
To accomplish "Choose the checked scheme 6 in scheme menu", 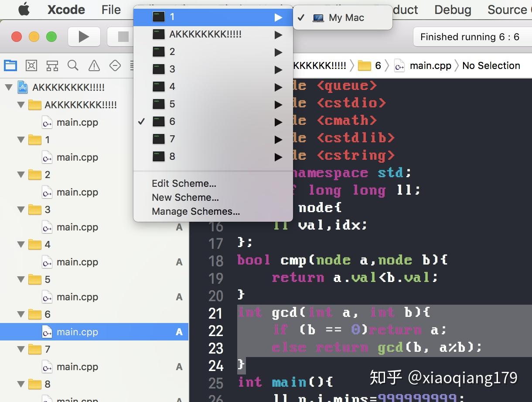I will (213, 122).
